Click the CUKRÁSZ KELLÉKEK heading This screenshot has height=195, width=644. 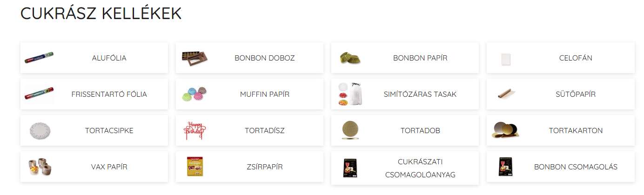[101, 13]
